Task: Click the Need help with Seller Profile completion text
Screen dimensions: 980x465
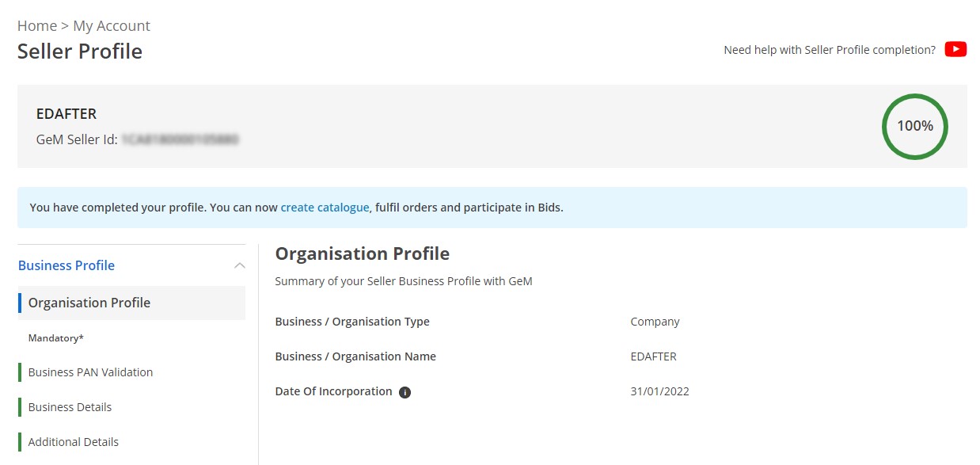Action: click(x=829, y=49)
